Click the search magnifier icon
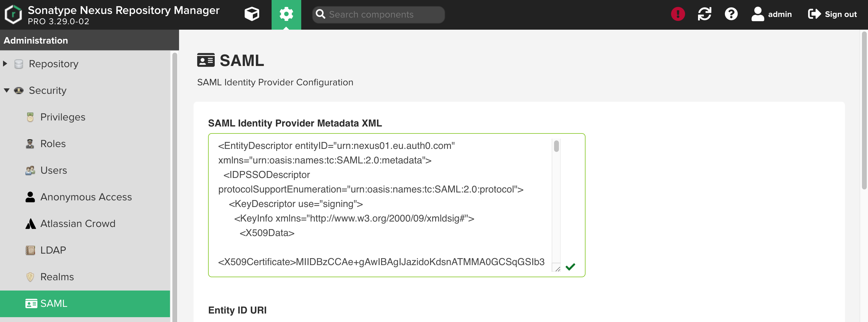 click(321, 15)
